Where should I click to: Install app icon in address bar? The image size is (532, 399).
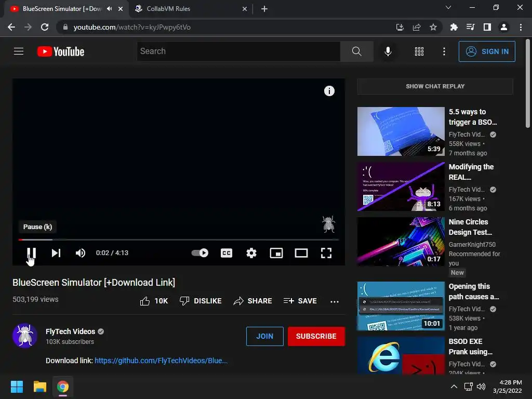pyautogui.click(x=400, y=27)
